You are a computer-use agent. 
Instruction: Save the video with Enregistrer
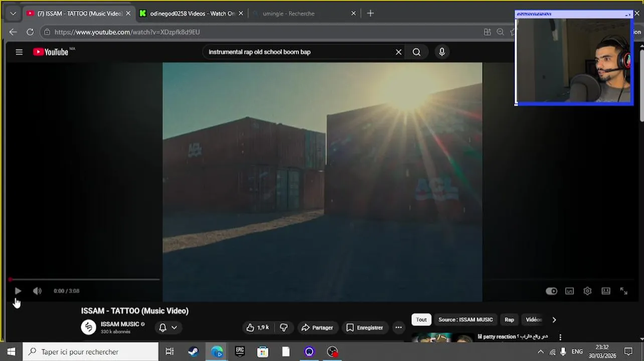click(365, 327)
